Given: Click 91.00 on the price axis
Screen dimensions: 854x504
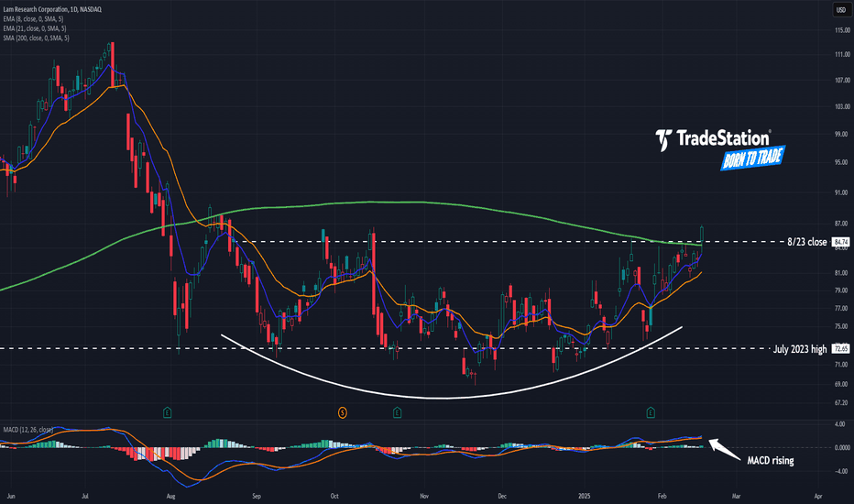Looking at the screenshot, I should 842,192.
